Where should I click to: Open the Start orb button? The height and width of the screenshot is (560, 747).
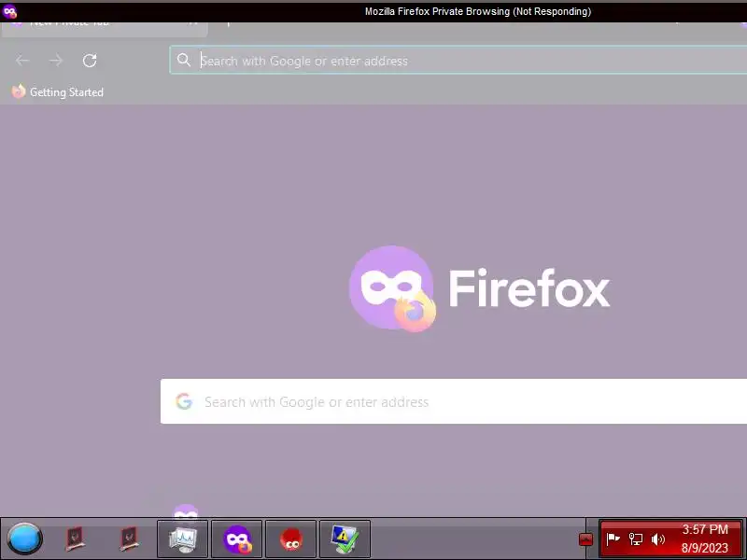tap(25, 539)
